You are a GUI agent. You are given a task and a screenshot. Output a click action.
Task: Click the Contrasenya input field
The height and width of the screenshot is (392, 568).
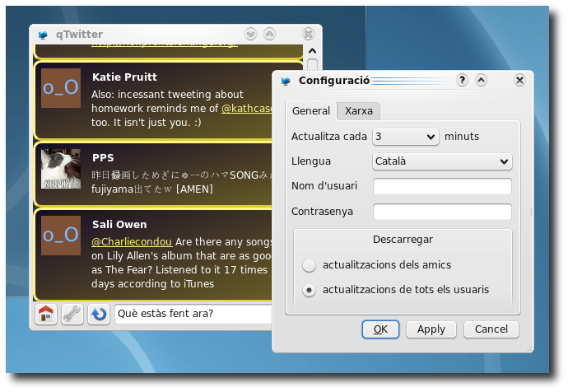tap(442, 212)
